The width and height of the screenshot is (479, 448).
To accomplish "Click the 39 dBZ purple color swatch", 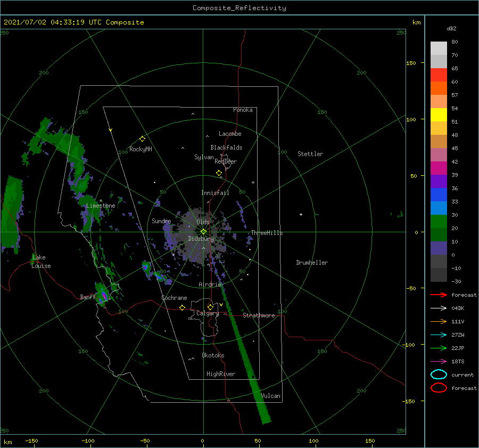I will (439, 182).
